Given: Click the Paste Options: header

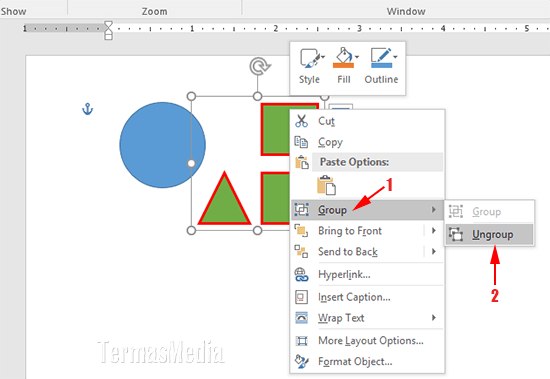Looking at the screenshot, I should click(x=354, y=162).
